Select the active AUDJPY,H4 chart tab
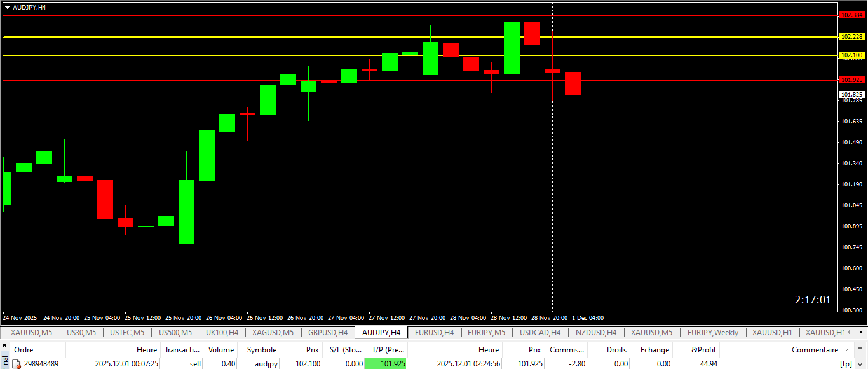The image size is (868, 369). (381, 333)
